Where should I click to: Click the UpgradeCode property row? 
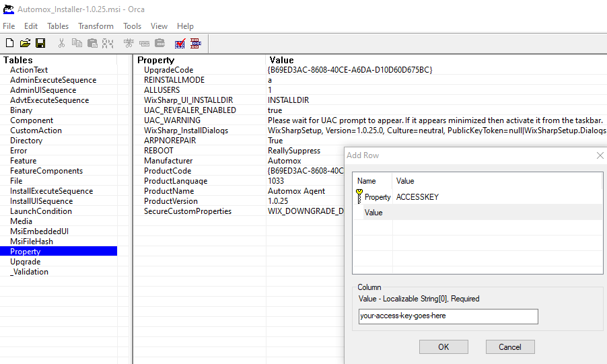(169, 70)
